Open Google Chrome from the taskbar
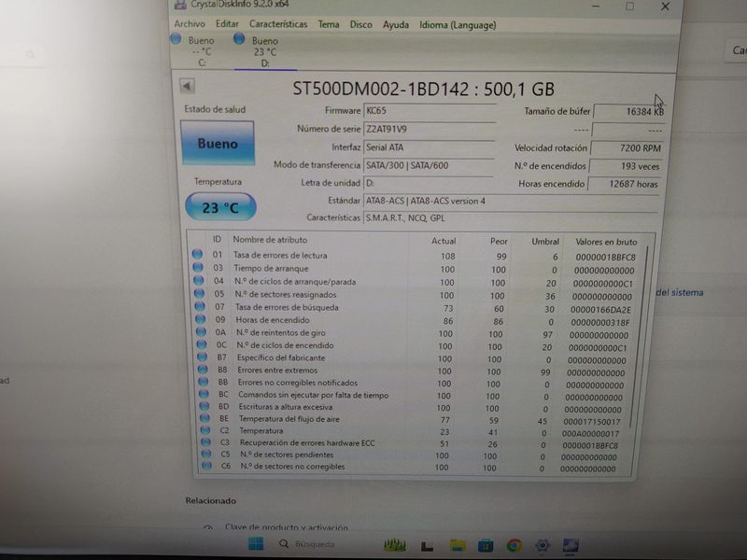Image resolution: width=747 pixels, height=560 pixels. click(x=514, y=545)
